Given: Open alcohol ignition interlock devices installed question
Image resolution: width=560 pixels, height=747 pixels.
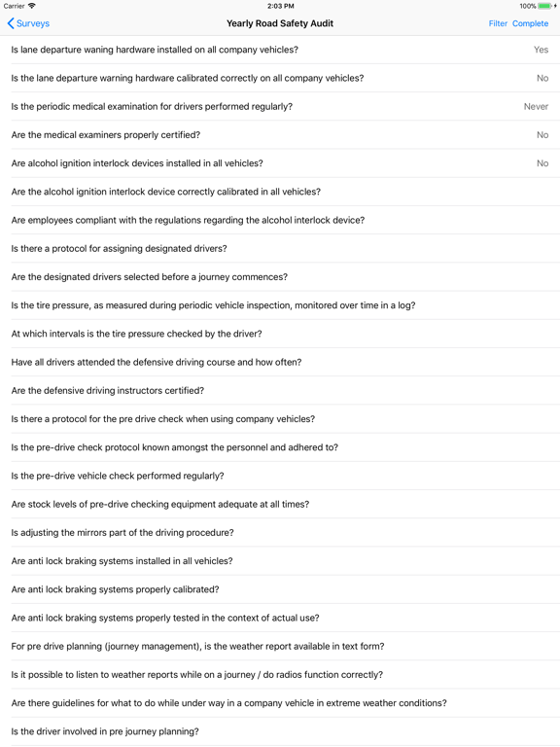Looking at the screenshot, I should click(280, 163).
